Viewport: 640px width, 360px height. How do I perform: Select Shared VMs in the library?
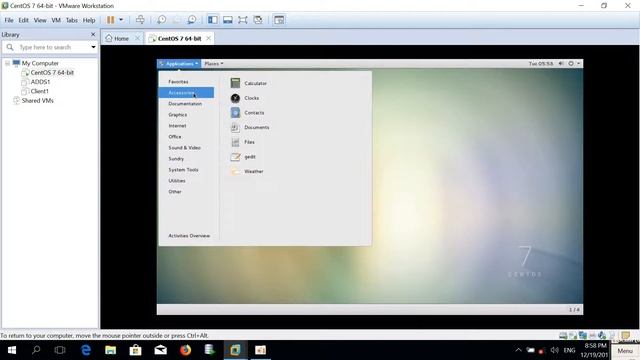pos(37,100)
